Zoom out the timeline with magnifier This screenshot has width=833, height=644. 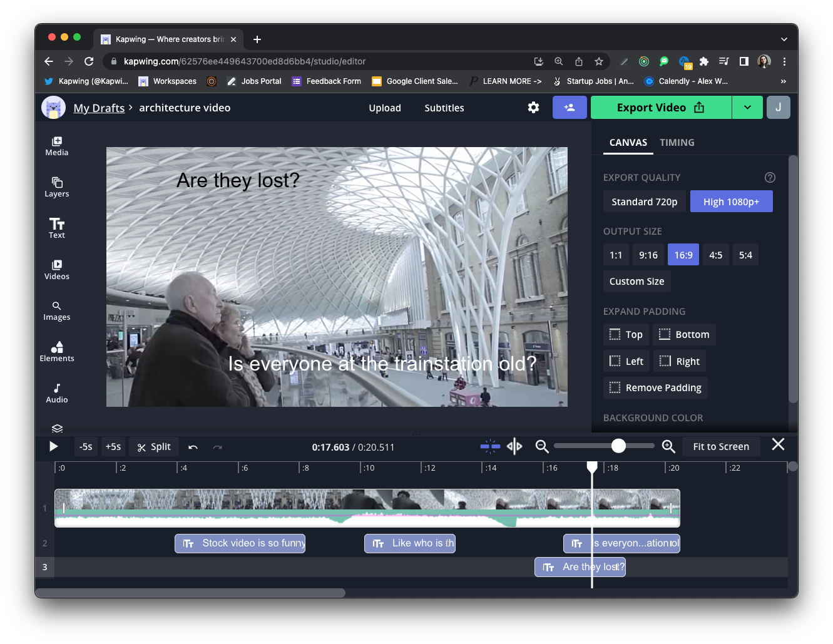pyautogui.click(x=542, y=446)
